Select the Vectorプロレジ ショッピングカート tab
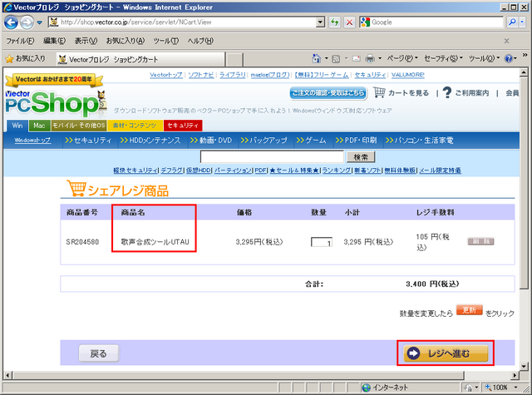Viewport: 532px width, 395px height. tap(140, 59)
